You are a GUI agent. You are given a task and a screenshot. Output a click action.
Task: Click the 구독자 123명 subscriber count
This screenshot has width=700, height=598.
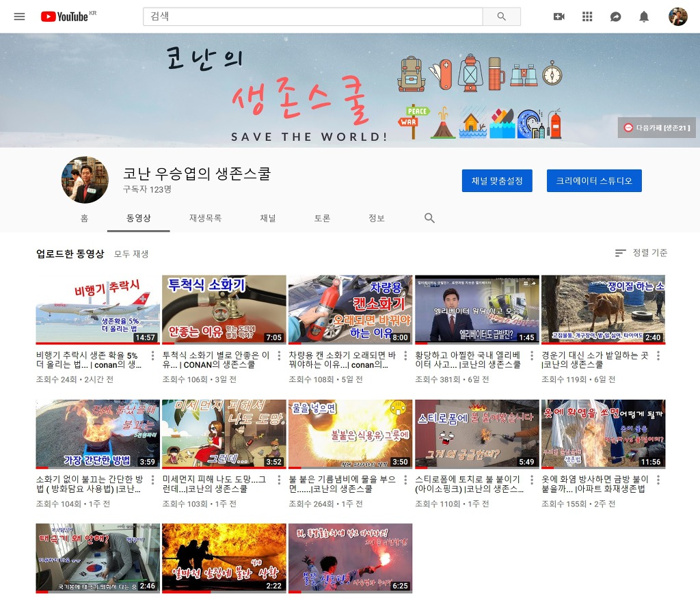(148, 189)
